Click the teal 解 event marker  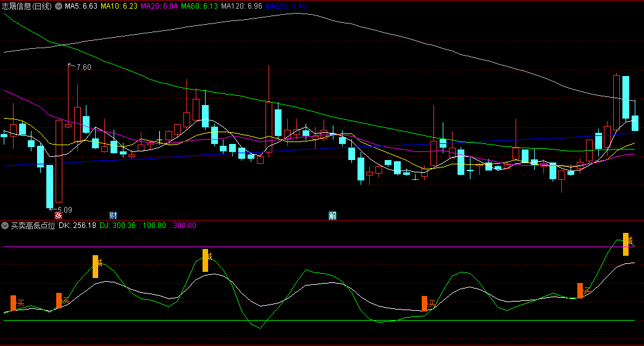(x=333, y=216)
